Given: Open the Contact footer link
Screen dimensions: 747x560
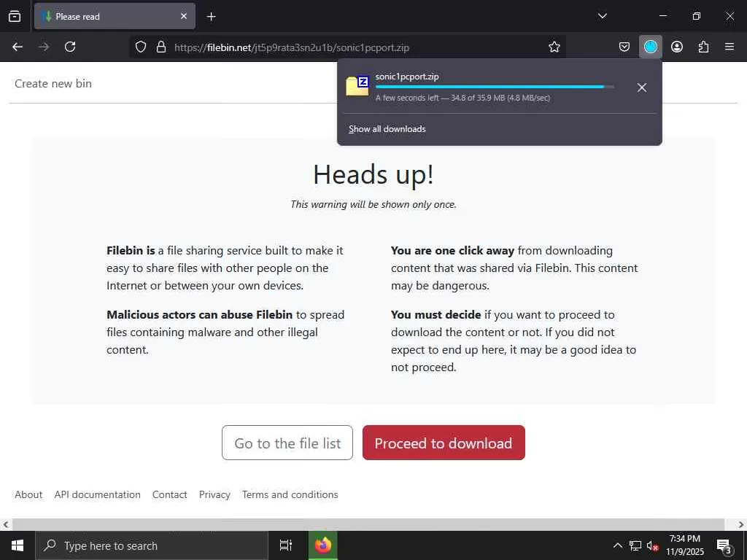Looking at the screenshot, I should (169, 494).
